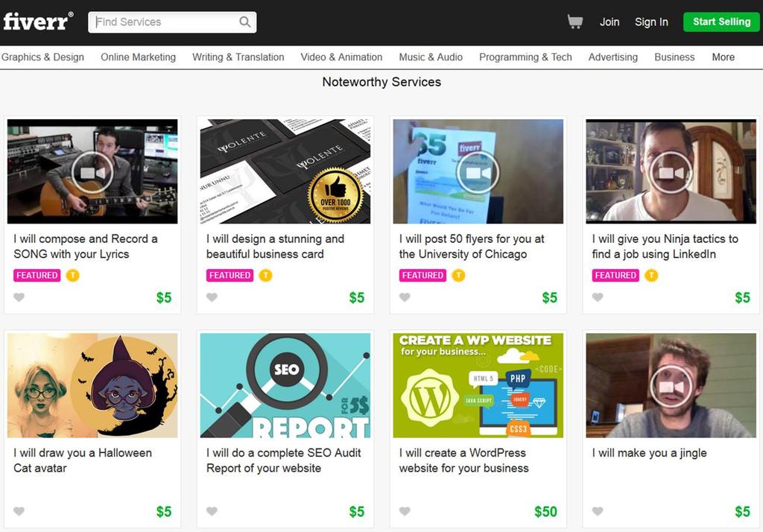Open the shopping cart

pyautogui.click(x=574, y=22)
